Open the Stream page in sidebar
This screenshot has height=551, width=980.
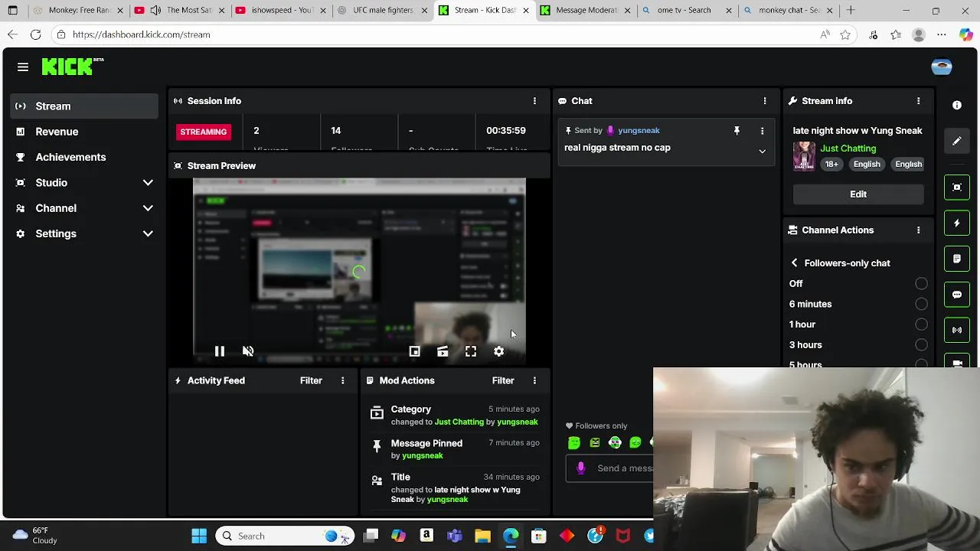[x=84, y=106]
